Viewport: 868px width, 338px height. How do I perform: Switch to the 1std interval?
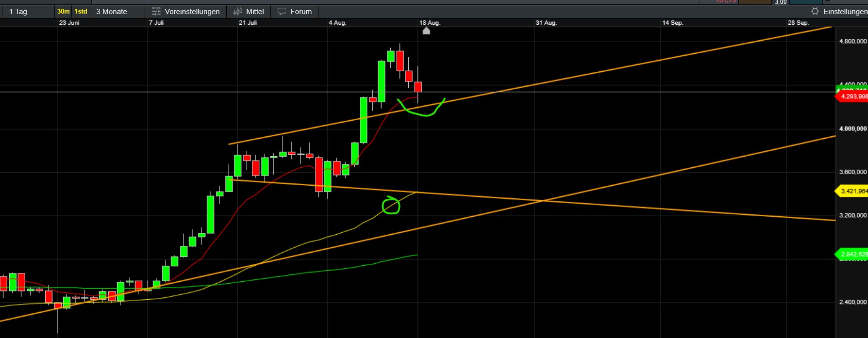point(81,11)
